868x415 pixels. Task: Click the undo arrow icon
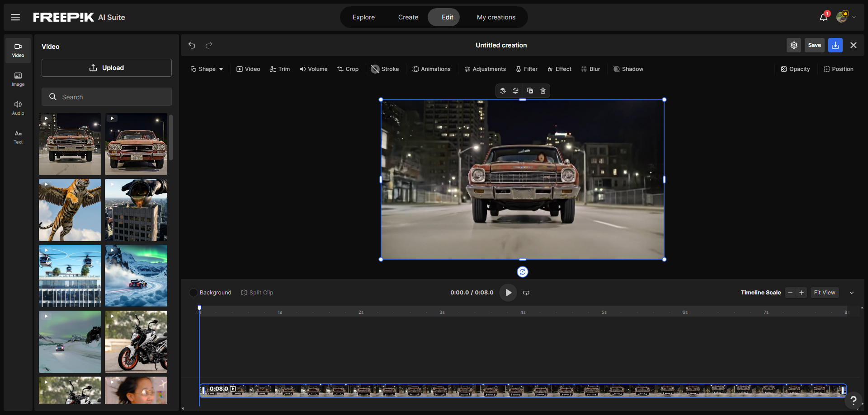coord(192,45)
